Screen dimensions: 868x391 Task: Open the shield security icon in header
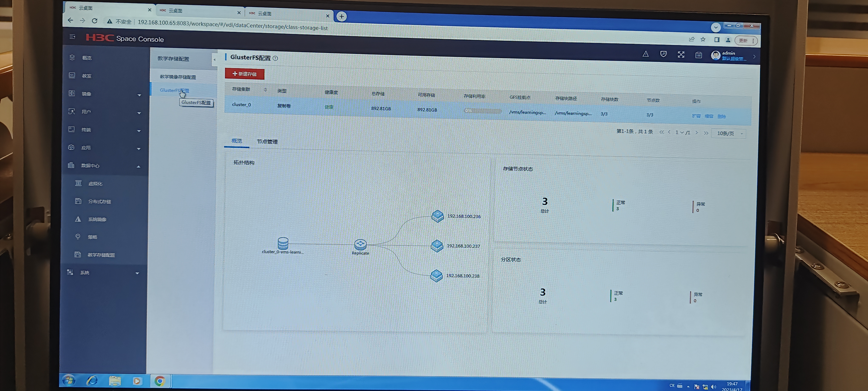click(x=663, y=54)
